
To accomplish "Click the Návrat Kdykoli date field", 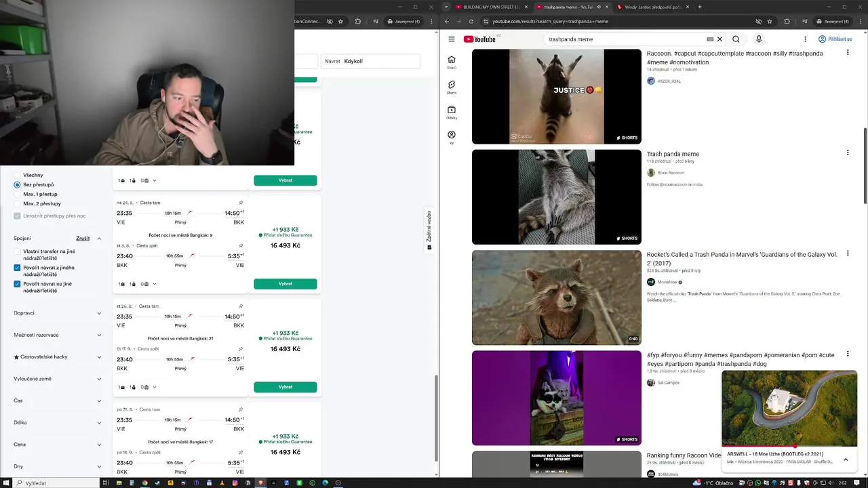I will pyautogui.click(x=370, y=61).
